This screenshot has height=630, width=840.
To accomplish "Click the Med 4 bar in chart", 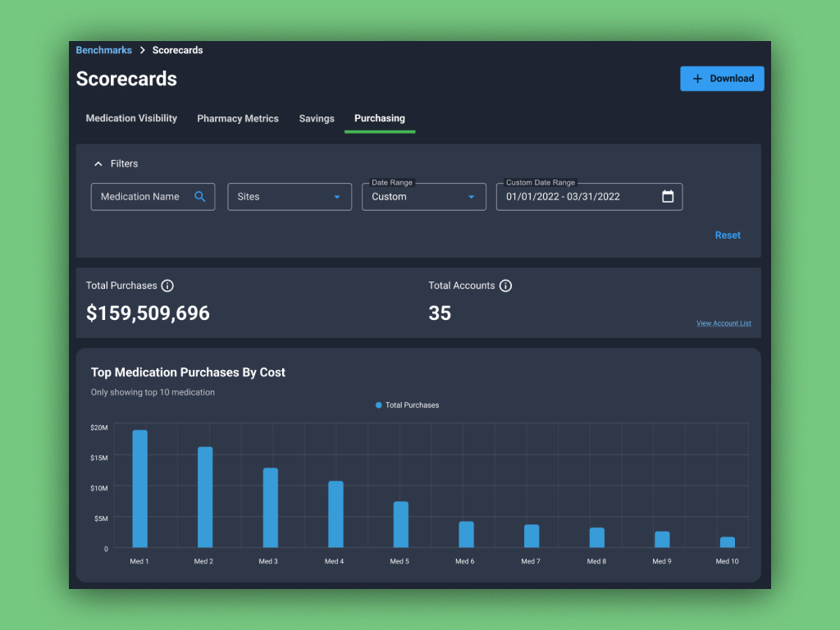I will point(336,514).
